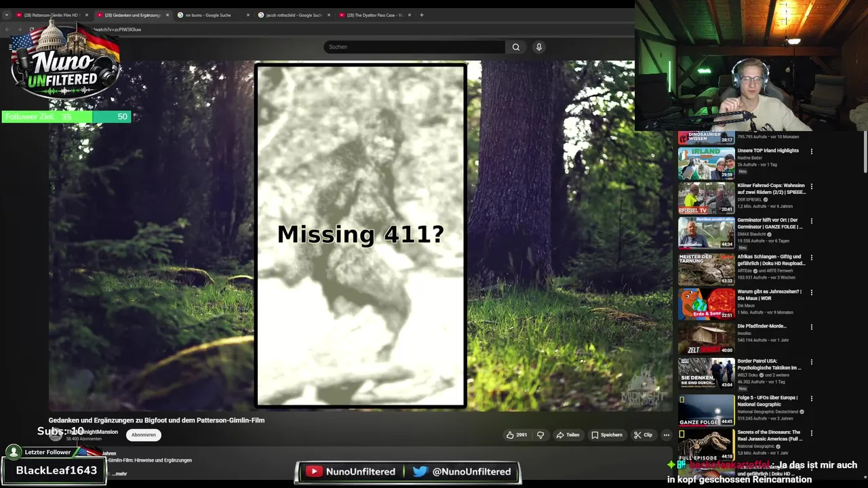Open options for Afrikas Schlangen video
This screenshot has height=488, width=868.
coord(811,258)
